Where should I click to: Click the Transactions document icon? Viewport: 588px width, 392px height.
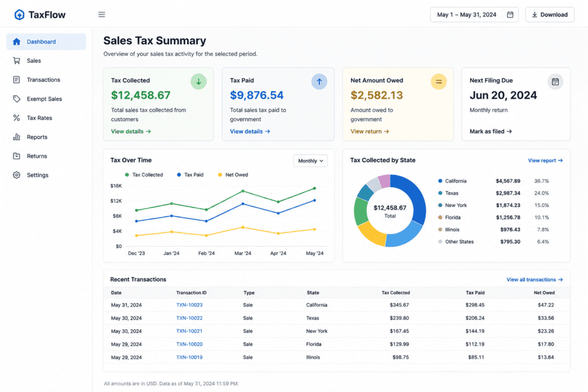17,80
